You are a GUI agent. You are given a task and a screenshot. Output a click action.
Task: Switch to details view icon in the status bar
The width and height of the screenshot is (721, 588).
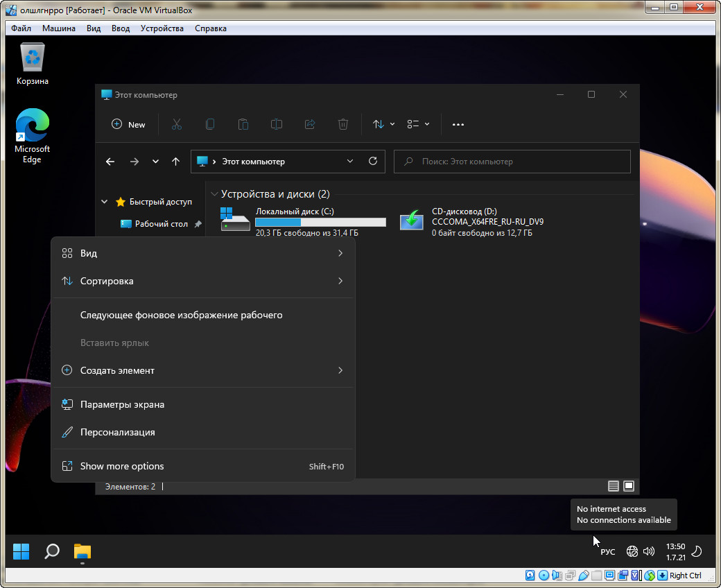pyautogui.click(x=613, y=486)
